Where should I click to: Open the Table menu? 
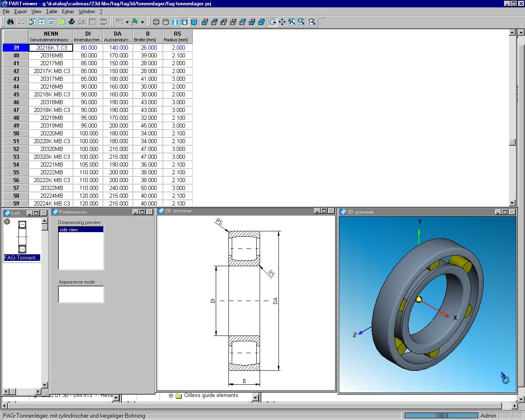(52, 11)
